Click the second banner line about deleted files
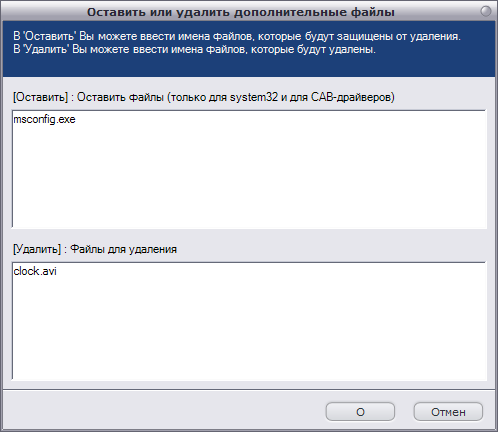The width and height of the screenshot is (498, 432). click(194, 50)
